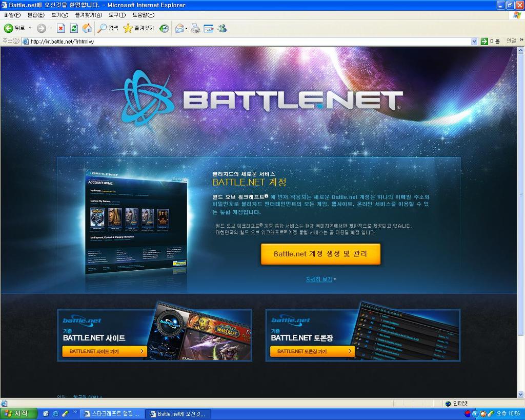Click the first quick launch icon
The height and width of the screenshot is (420, 525).
point(46,414)
